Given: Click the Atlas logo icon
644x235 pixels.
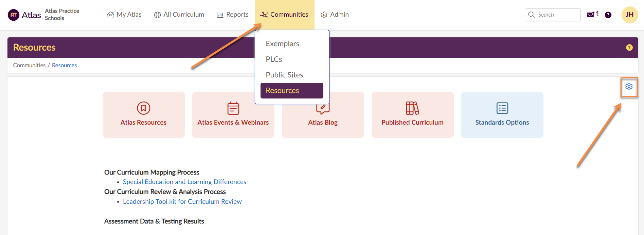Looking at the screenshot, I should 14,15.
